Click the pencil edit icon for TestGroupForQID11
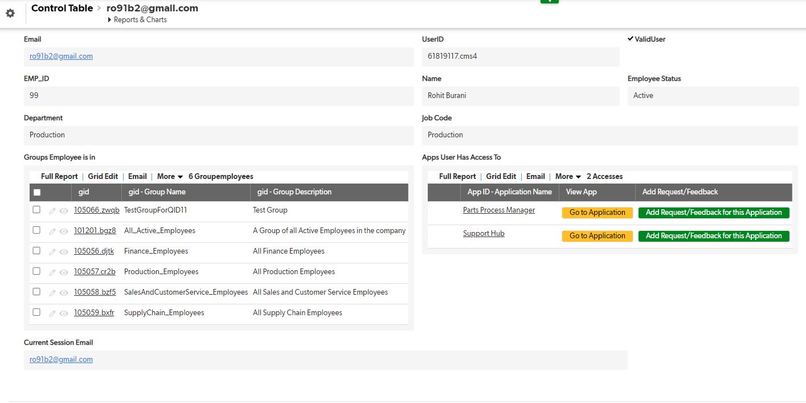 pyautogui.click(x=52, y=211)
